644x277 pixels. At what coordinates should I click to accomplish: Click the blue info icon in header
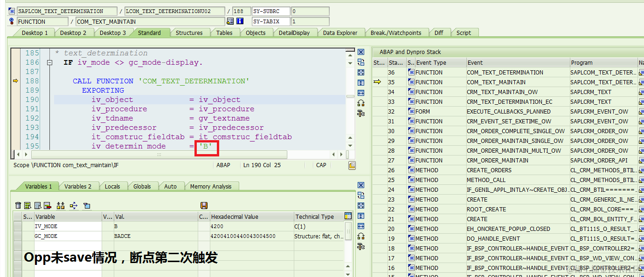coord(240,21)
